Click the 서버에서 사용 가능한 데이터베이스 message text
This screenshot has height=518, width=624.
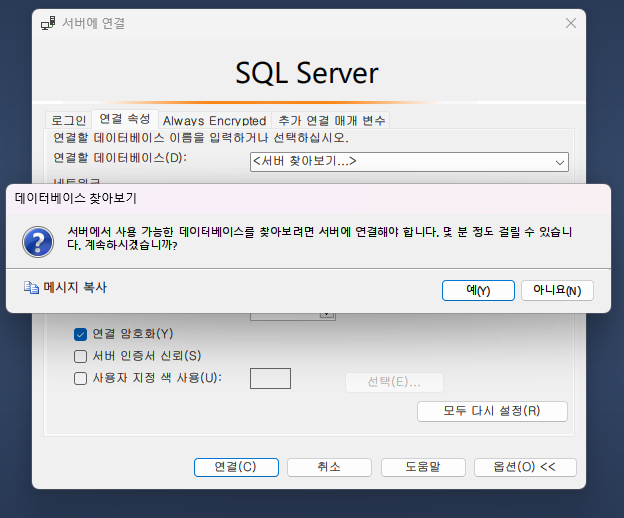coord(320,238)
